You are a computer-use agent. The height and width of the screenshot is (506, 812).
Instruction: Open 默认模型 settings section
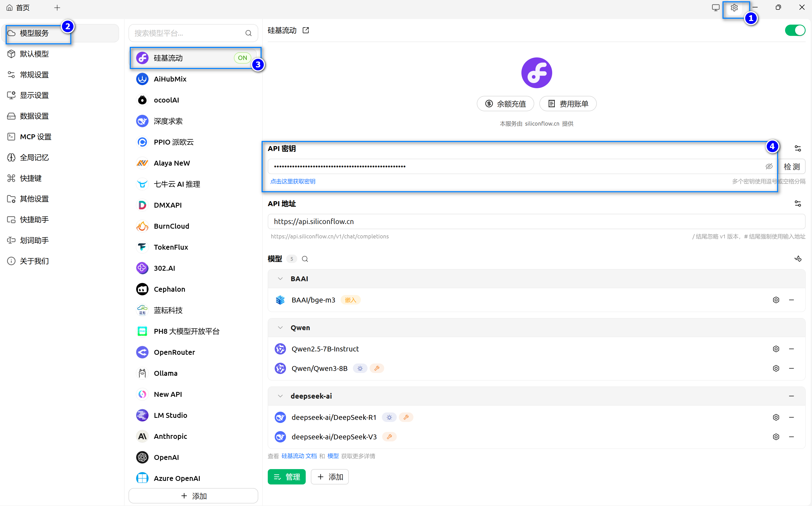(x=60, y=54)
